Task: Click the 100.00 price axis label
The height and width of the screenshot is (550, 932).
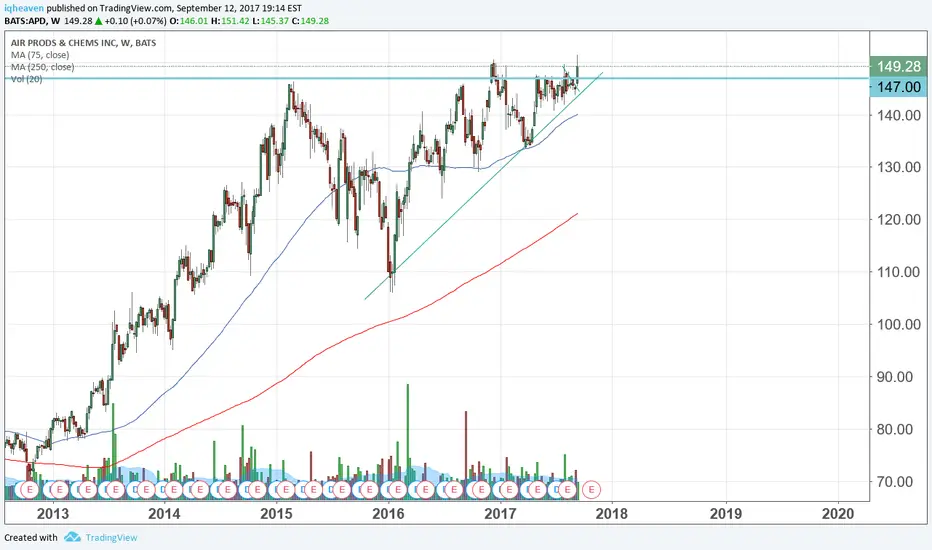Action: click(899, 325)
